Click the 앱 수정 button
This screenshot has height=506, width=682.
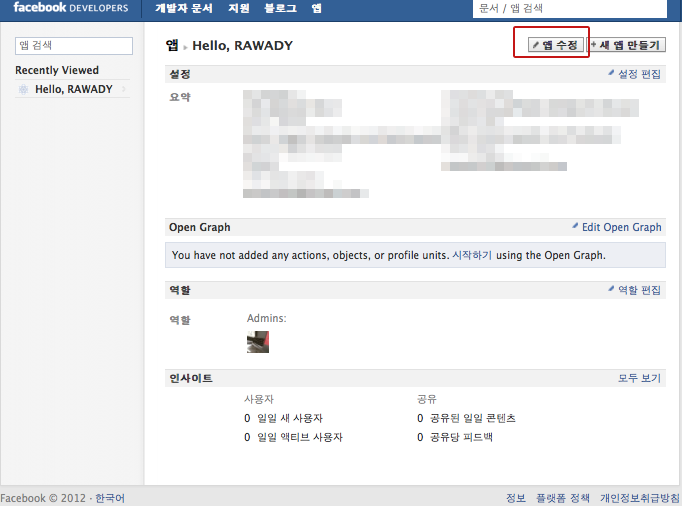(555, 45)
